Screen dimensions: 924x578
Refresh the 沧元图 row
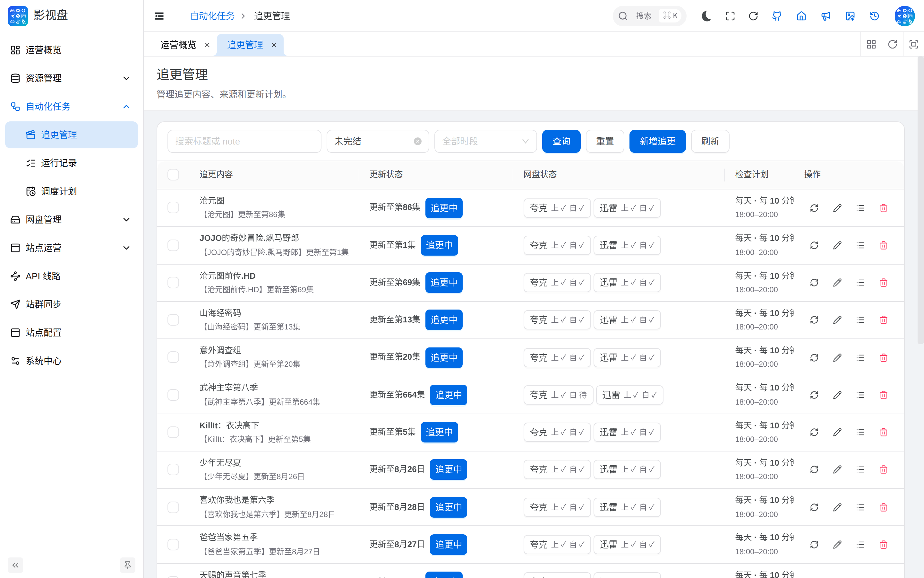coord(814,208)
